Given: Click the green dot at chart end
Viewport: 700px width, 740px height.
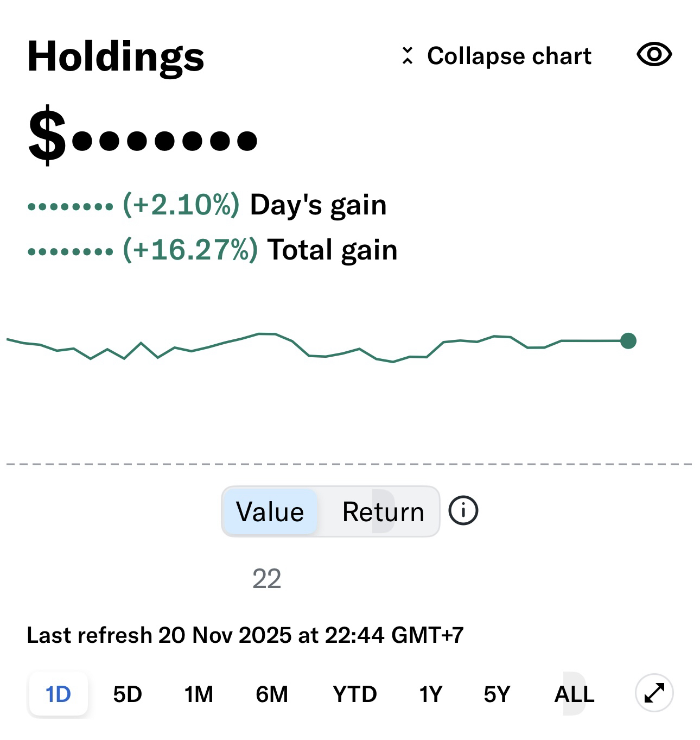Looking at the screenshot, I should pyautogui.click(x=628, y=341).
